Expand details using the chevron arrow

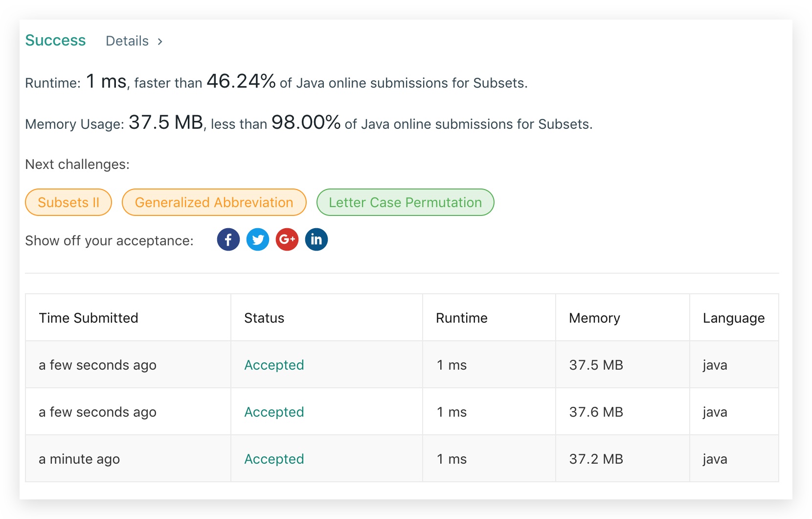click(160, 42)
